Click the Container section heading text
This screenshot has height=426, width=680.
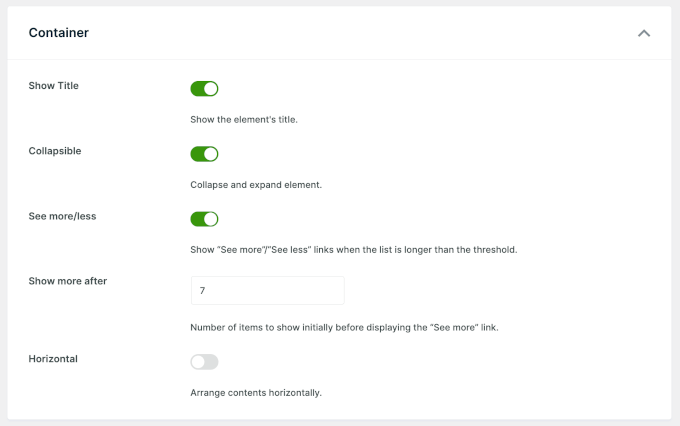58,33
